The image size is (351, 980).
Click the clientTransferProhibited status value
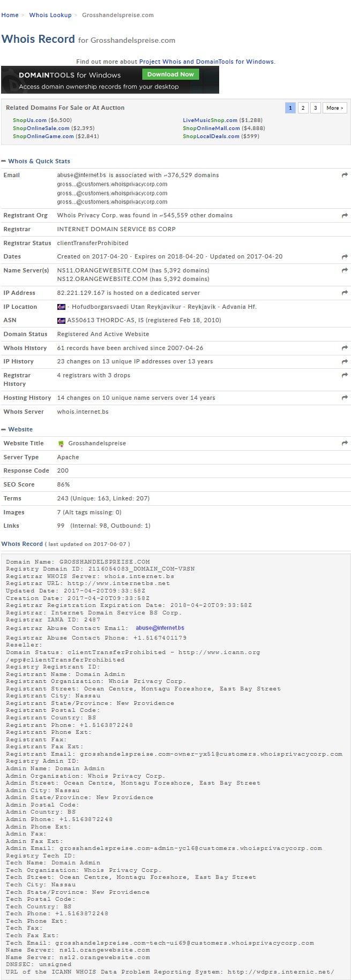(93, 243)
